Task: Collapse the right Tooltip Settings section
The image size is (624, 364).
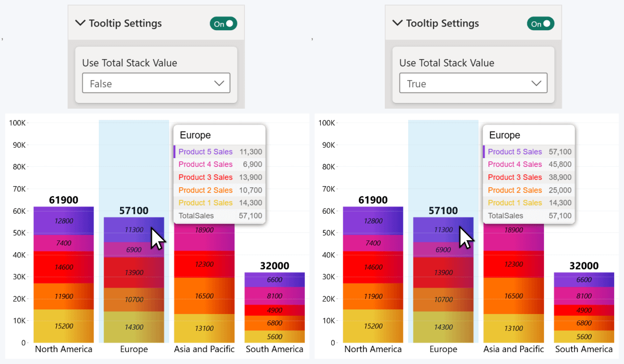Action: [x=398, y=23]
